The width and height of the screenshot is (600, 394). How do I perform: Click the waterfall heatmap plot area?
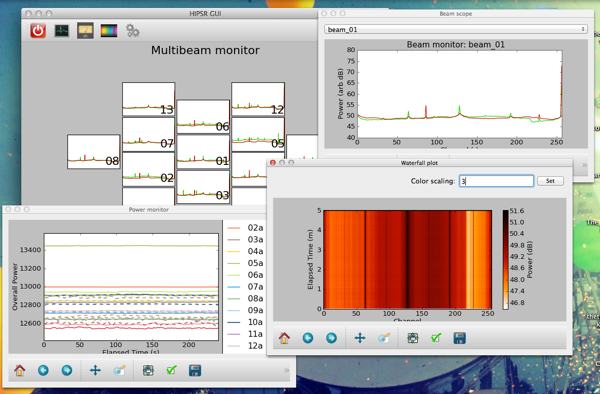[408, 259]
